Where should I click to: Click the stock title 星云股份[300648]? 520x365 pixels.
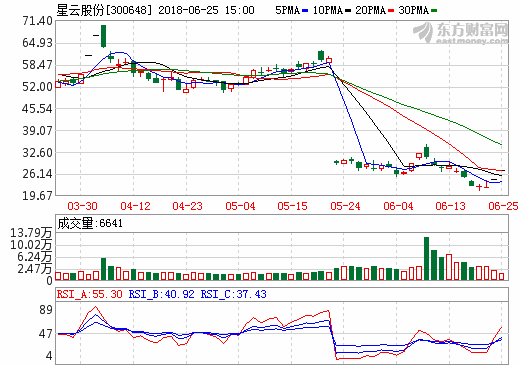click(104, 10)
